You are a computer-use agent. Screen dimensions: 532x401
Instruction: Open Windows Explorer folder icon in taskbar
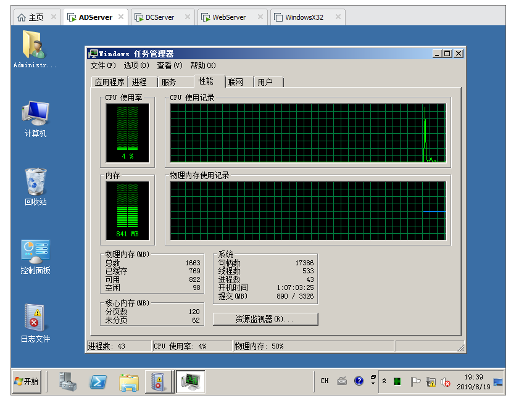point(129,382)
